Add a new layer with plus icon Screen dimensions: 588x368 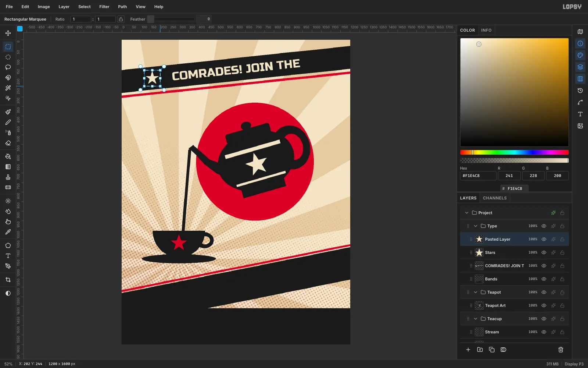click(x=468, y=350)
